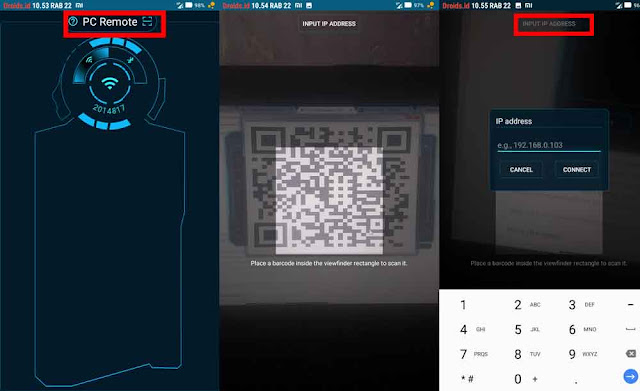640x391 pixels.
Task: Tap INPUT IP ADDRESS on the QR scanner screen
Action: click(x=329, y=24)
